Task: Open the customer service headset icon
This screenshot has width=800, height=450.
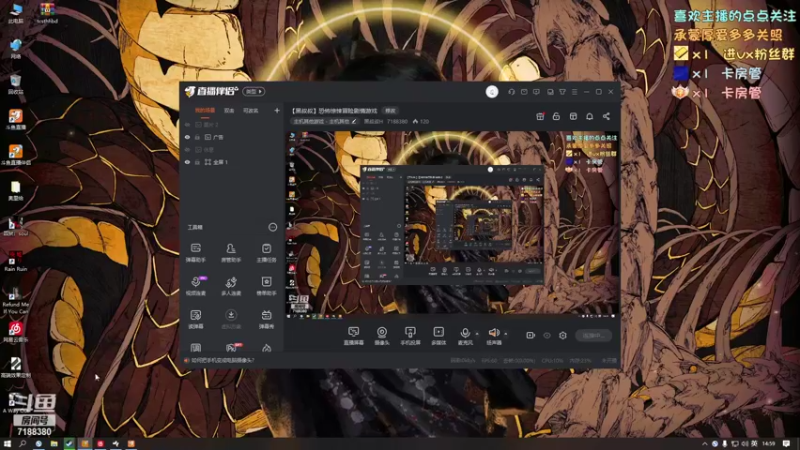Action: click(511, 92)
